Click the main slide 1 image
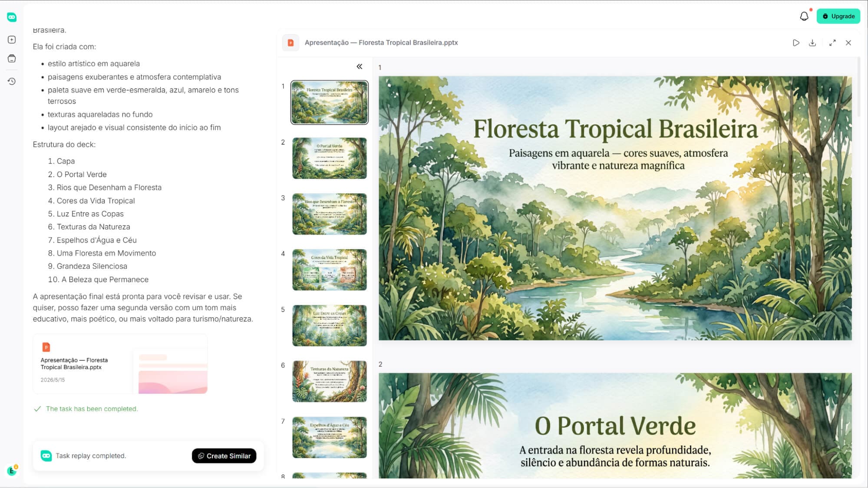 click(x=615, y=208)
